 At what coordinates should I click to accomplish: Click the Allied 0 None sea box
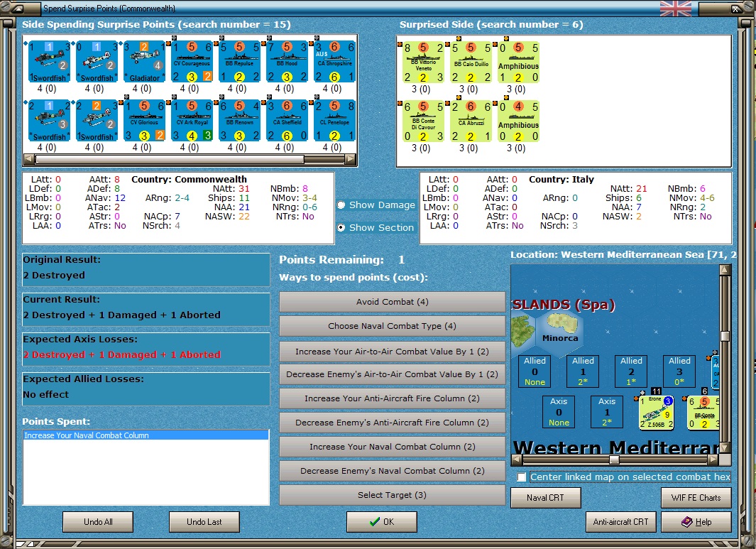pyautogui.click(x=535, y=371)
